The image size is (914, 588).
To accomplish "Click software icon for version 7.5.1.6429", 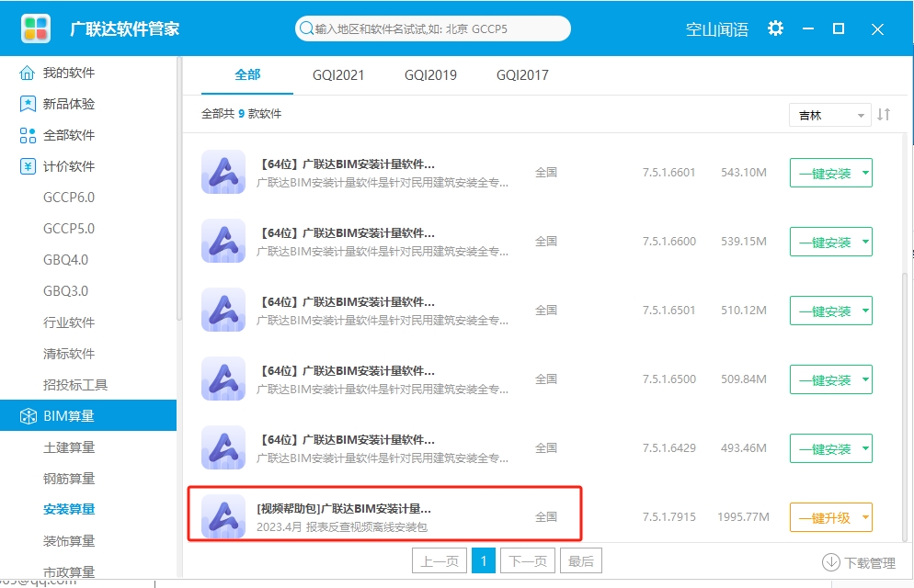I will tap(223, 447).
